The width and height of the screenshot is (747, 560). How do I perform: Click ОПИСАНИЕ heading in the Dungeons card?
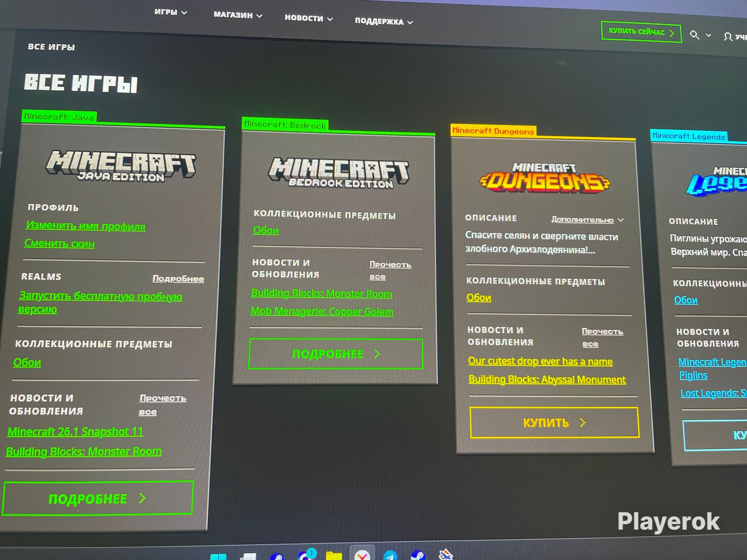(x=491, y=218)
